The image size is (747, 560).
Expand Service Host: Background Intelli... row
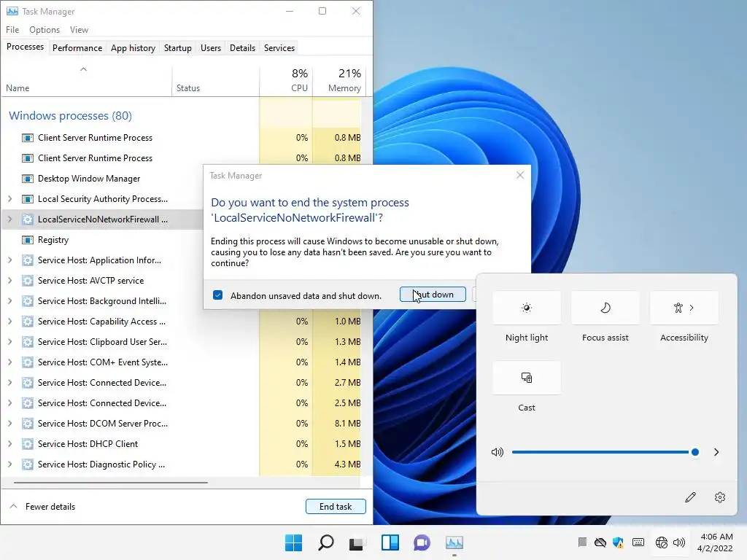[x=10, y=301]
